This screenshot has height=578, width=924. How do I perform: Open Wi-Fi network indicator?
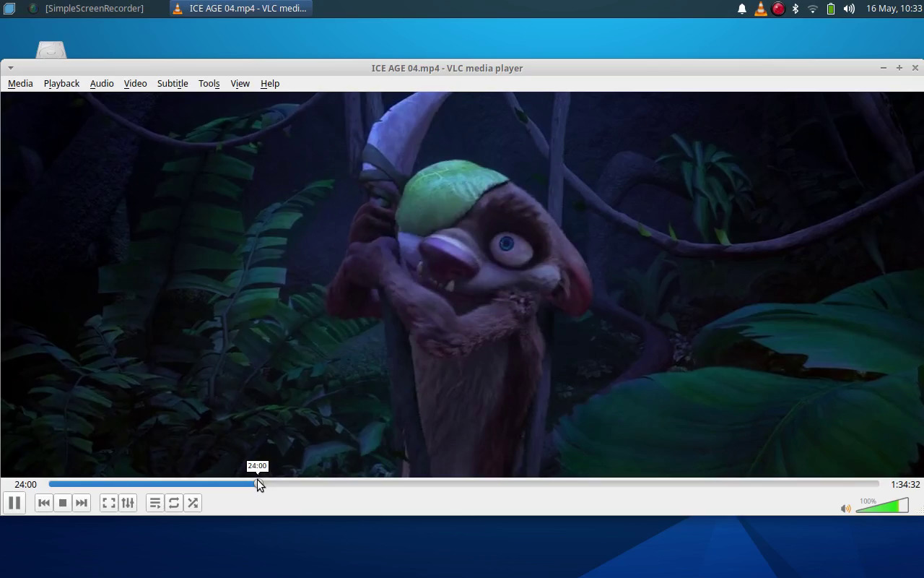click(x=813, y=9)
